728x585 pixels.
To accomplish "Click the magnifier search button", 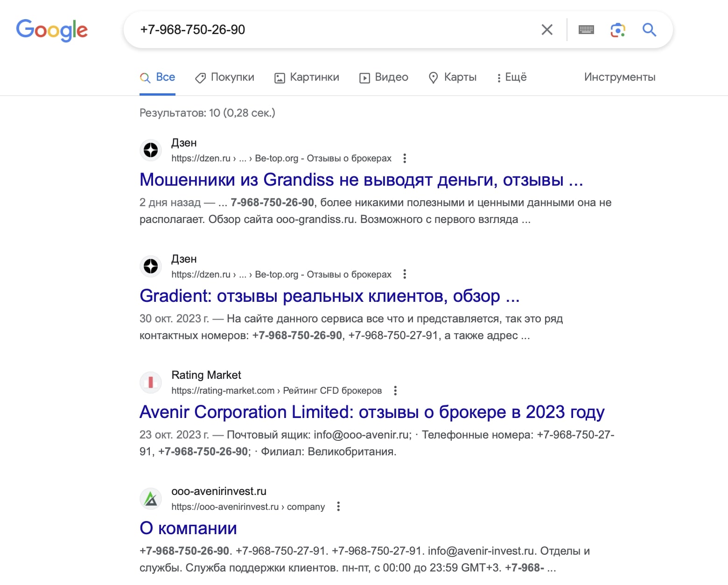I will [649, 30].
